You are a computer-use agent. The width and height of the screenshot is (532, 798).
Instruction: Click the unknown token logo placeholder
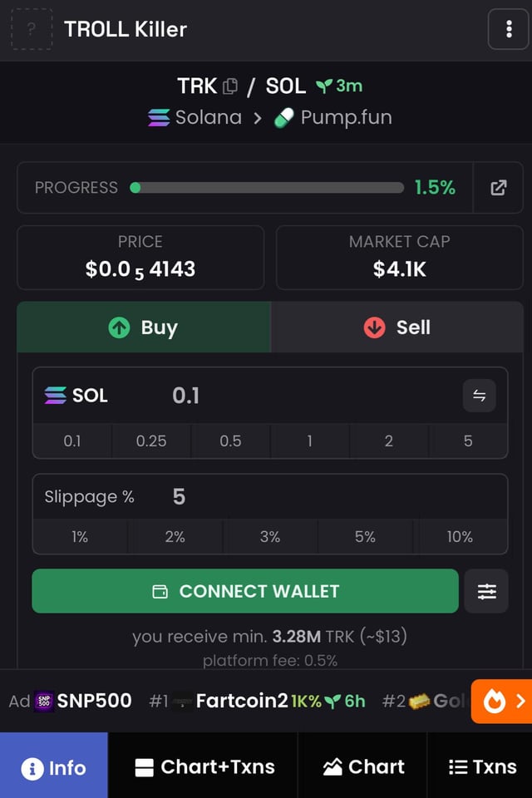tap(32, 30)
